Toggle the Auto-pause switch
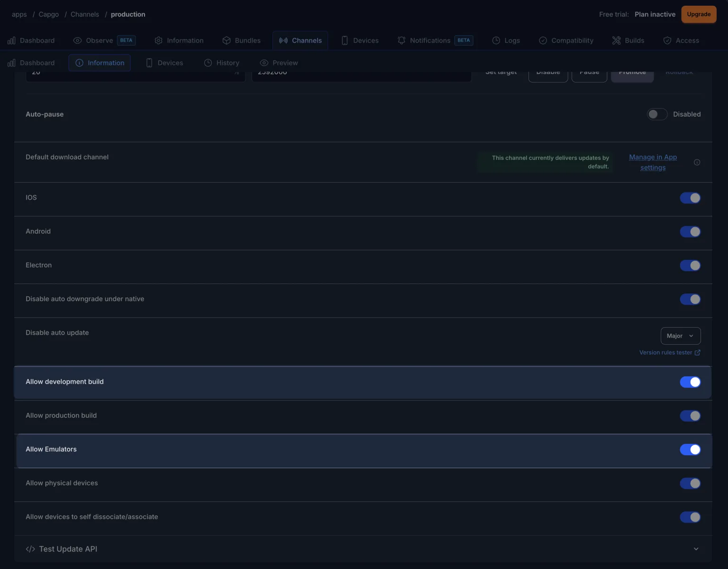The image size is (728, 569). (x=657, y=114)
